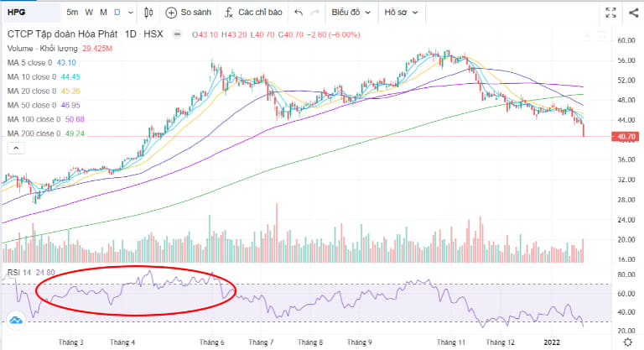Image resolution: width=644 pixels, height=350 pixels.
Task: Collapse the indicator legend with the up arrow
Action: (x=15, y=148)
